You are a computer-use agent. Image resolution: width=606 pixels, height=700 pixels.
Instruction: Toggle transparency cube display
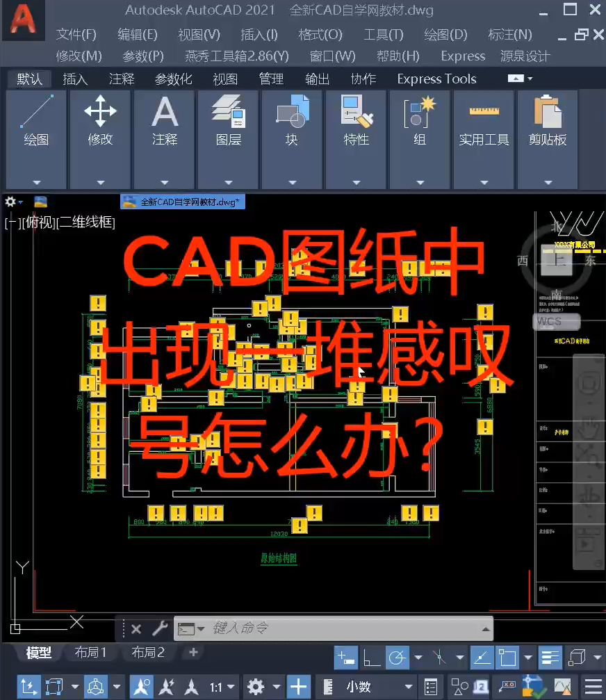[x=577, y=658]
